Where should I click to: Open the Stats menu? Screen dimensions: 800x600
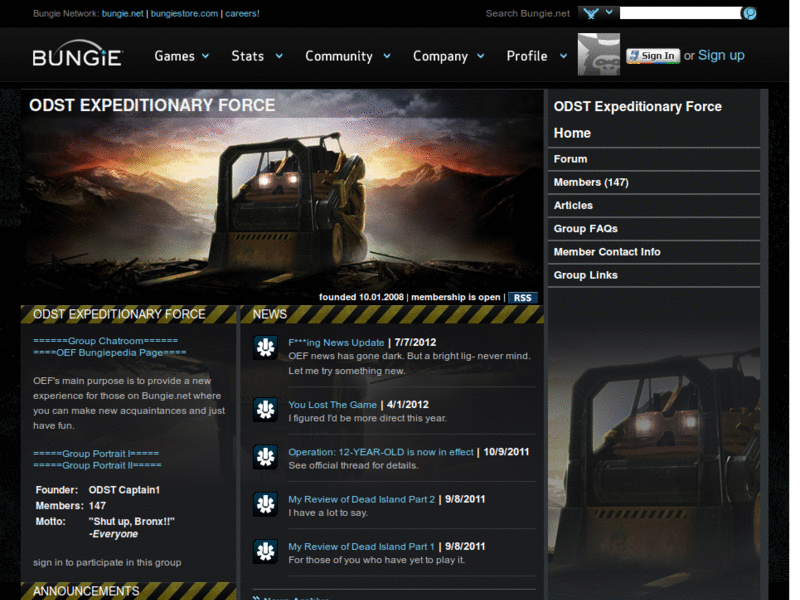click(x=247, y=56)
